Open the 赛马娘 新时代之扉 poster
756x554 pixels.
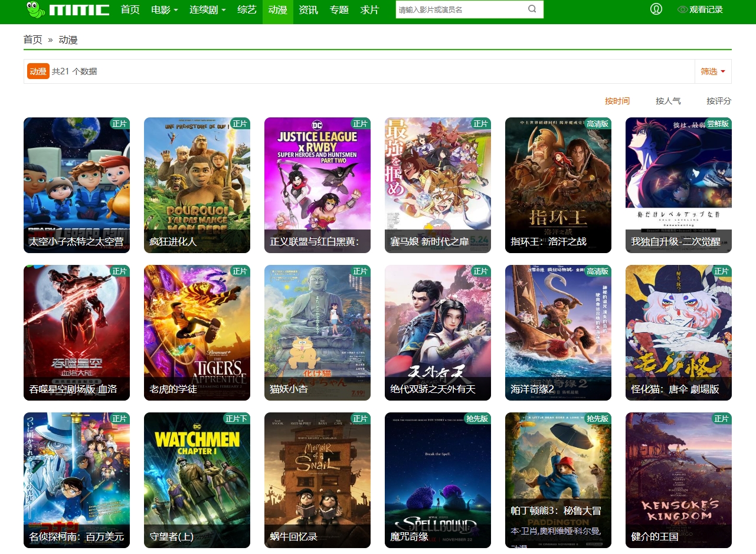coord(438,185)
